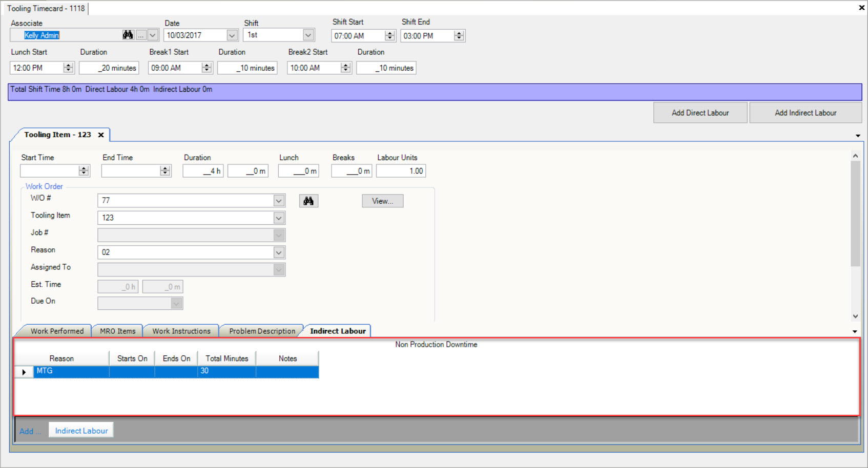The width and height of the screenshot is (868, 468).
Task: Open the Due On date dropdown
Action: pos(176,304)
